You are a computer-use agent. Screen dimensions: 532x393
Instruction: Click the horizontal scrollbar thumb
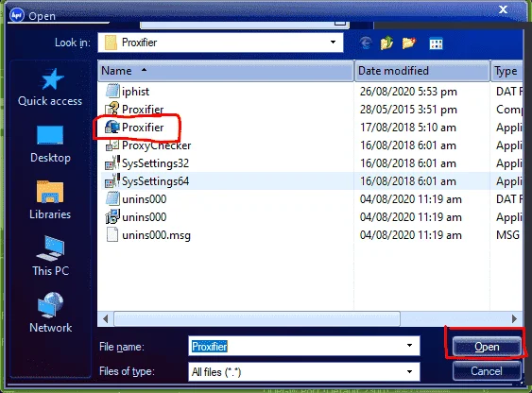(257, 318)
